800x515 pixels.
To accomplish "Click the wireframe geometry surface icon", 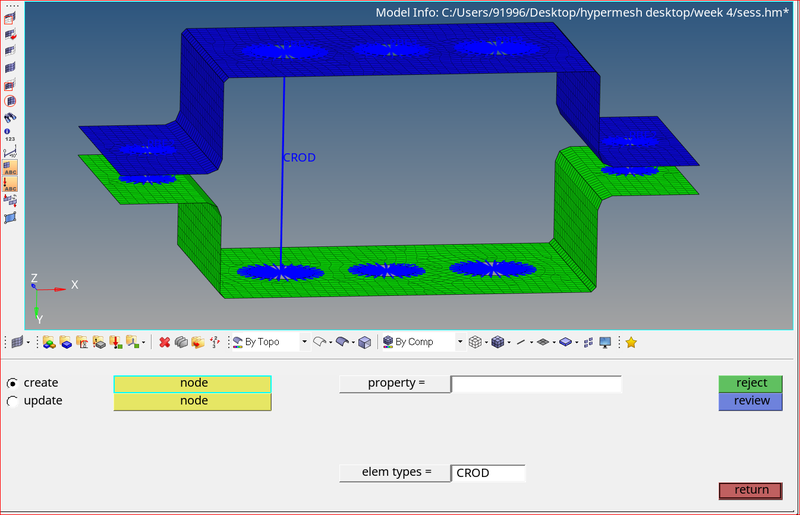I will [319, 342].
